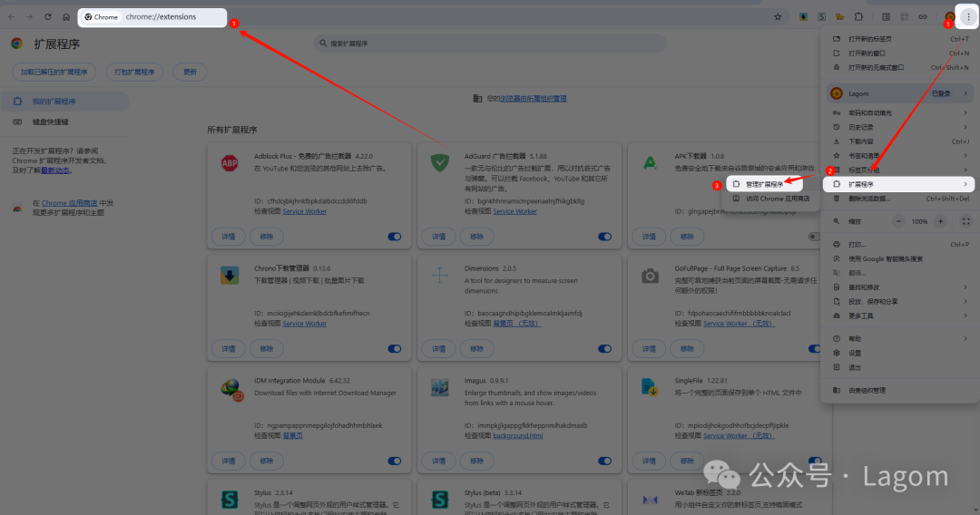Screen dimensions: 980x515
Task: Expand the 密码和自动填充 submenu
Action: click(x=900, y=113)
